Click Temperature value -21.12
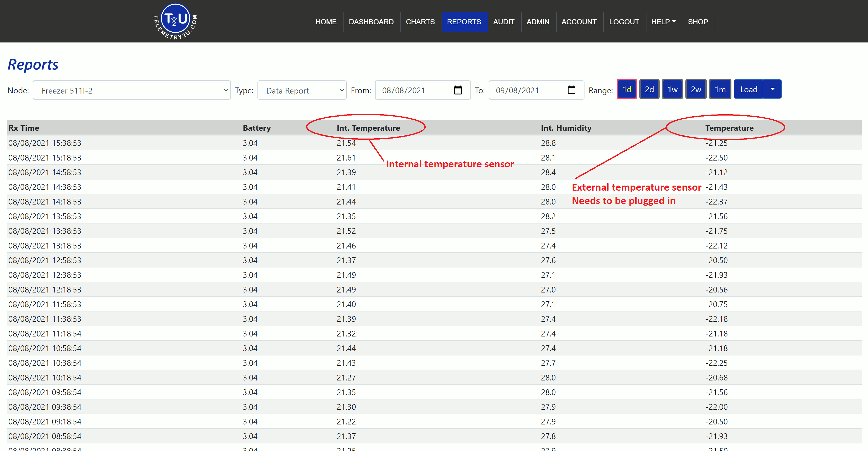868x451 pixels. tap(717, 172)
